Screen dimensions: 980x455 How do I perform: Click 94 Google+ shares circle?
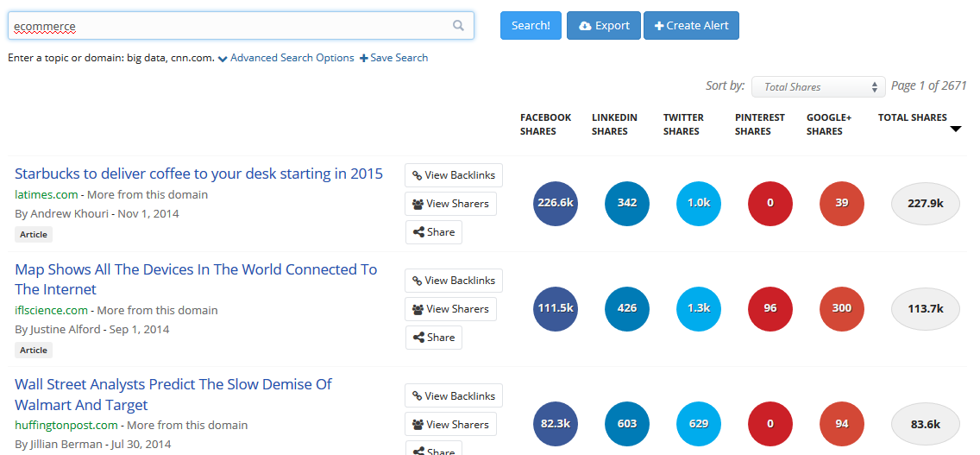click(842, 424)
